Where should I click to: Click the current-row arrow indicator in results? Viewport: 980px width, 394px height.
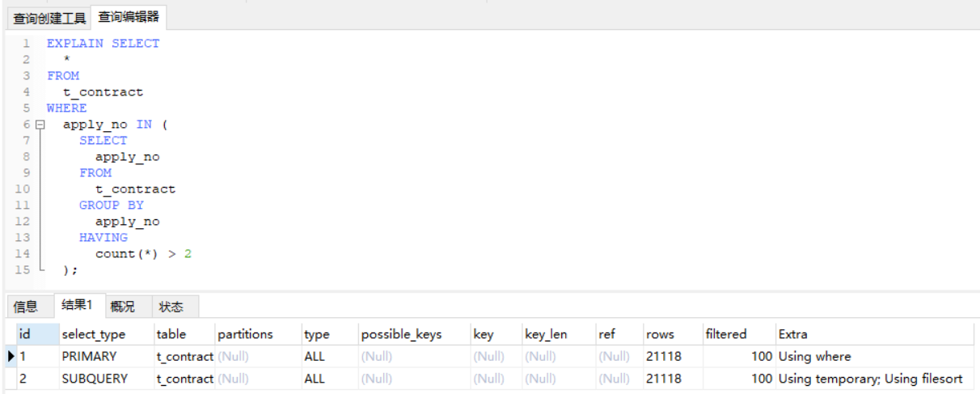tap(11, 356)
